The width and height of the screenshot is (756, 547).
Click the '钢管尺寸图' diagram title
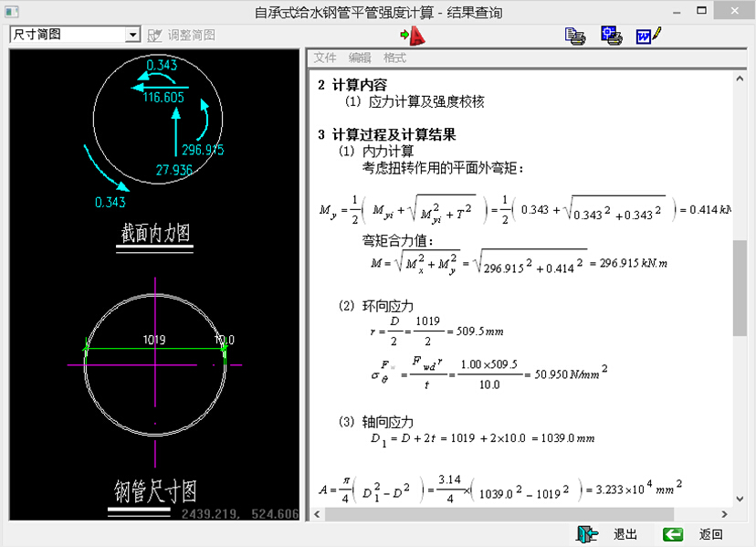[155, 491]
